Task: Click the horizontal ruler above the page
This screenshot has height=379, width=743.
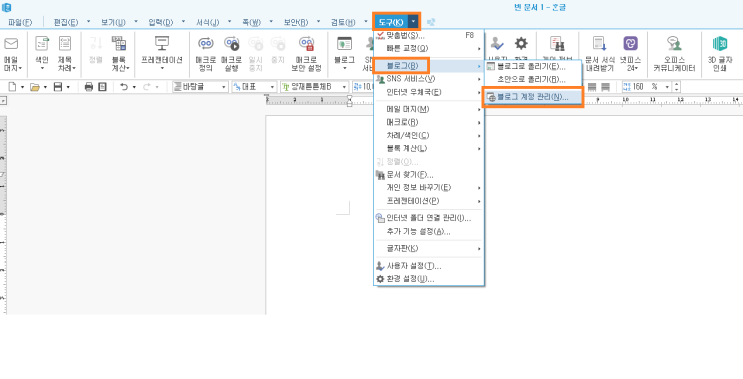Action: coord(504,99)
